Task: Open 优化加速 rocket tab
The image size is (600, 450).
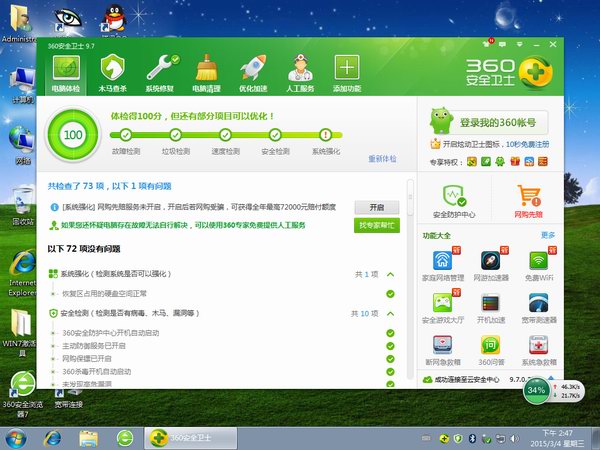Action: 253,75
